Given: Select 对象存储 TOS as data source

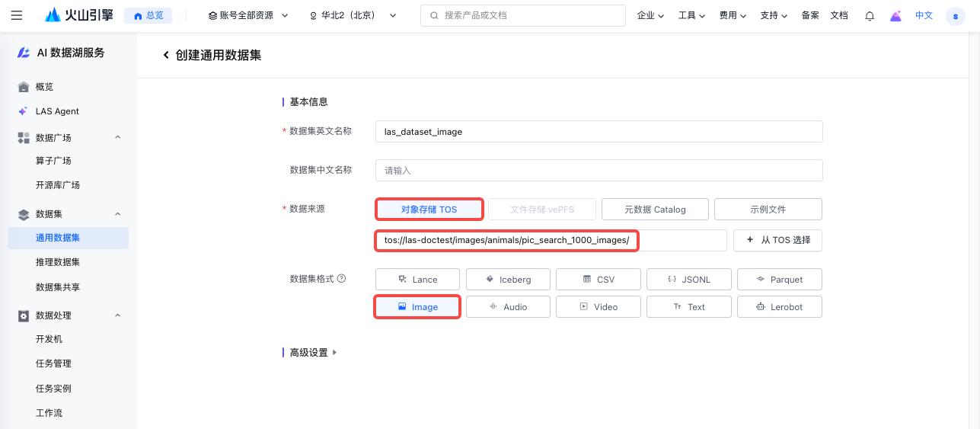Looking at the screenshot, I should click(429, 209).
